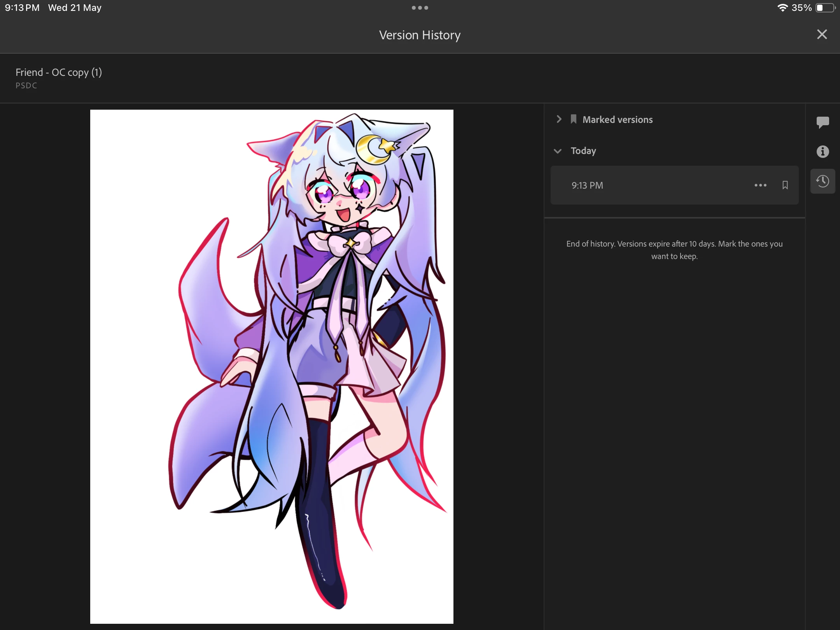Tap the Friend - OC copy (1) title
This screenshot has height=630, width=840.
click(59, 72)
